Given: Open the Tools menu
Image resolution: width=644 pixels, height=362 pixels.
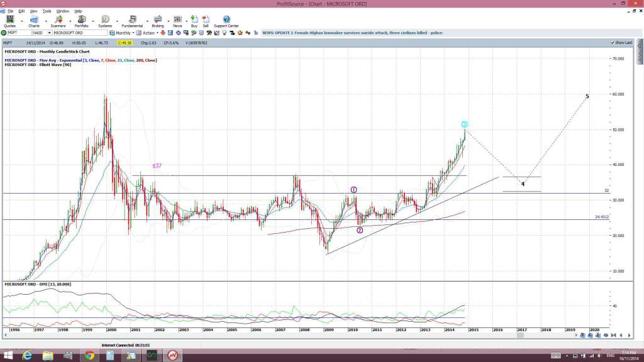Looking at the screenshot, I should click(x=47, y=11).
